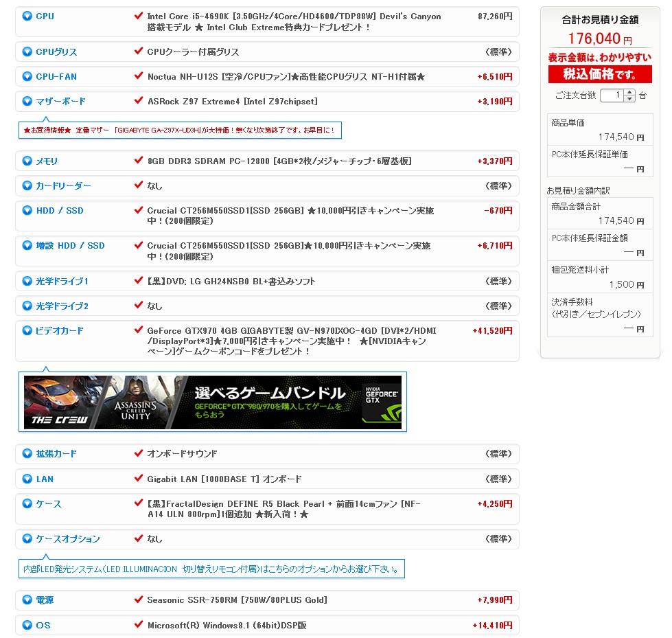Click the red checkmark beside Gigabit LAN

tap(139, 478)
